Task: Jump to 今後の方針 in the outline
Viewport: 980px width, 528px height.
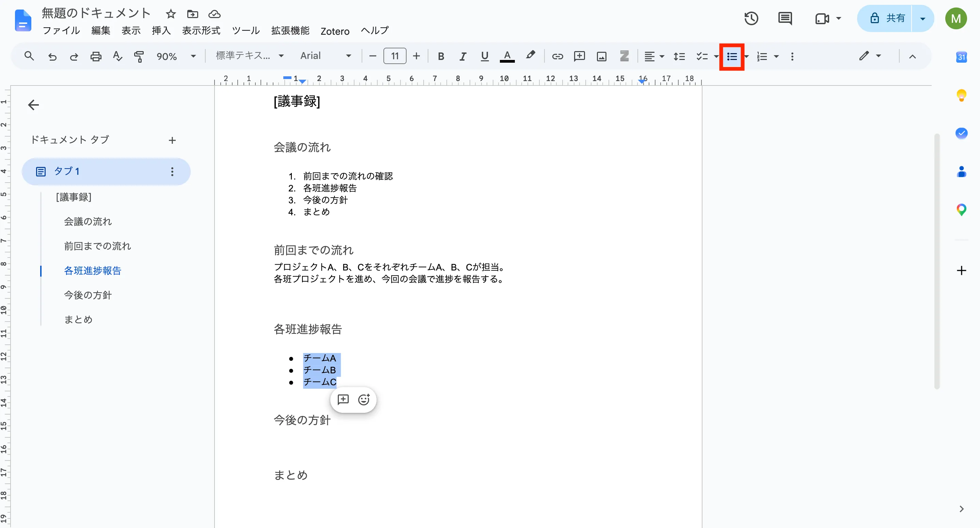Action: coord(88,295)
